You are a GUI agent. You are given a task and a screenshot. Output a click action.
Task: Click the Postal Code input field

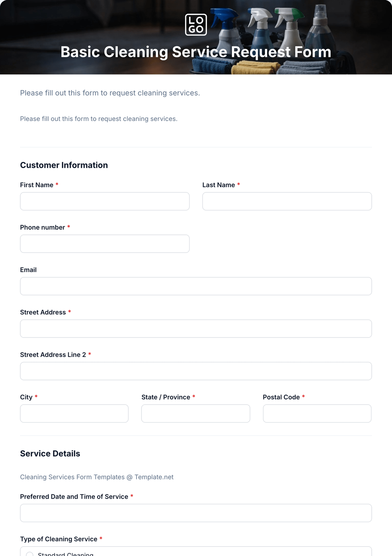tap(317, 413)
